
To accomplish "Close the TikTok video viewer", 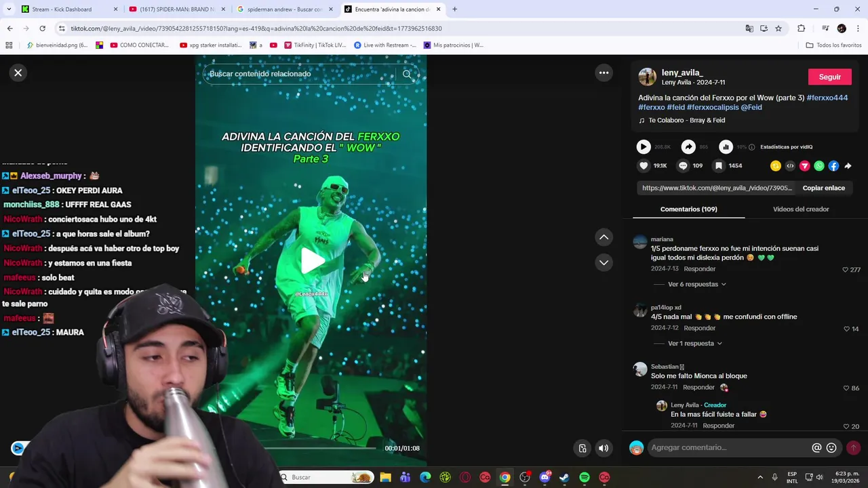I will tap(18, 73).
